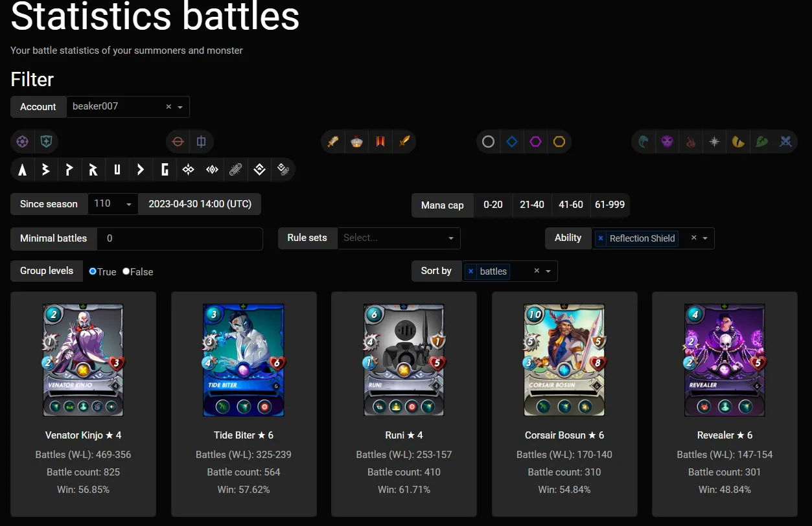Filter by Dragon element yellow eye icon
Screen dimensions: 812x526
(738, 141)
